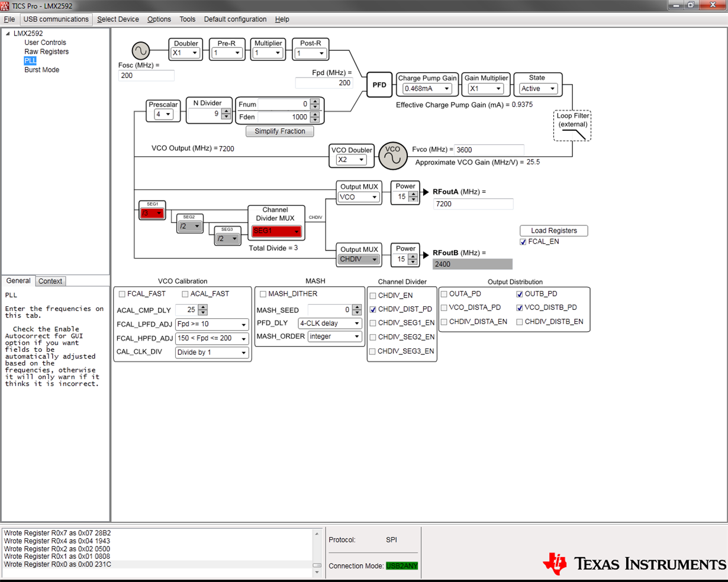Open the MASH_ORDER integer dropdown
This screenshot has width=728, height=582.
tap(334, 337)
